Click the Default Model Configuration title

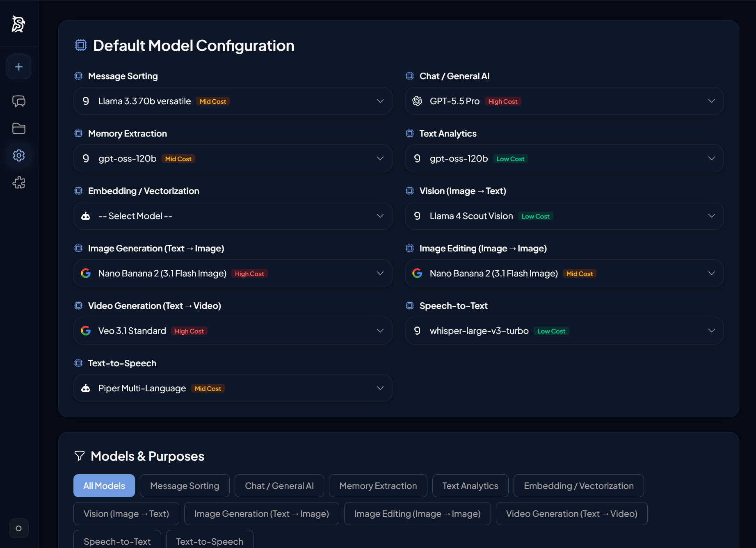coord(194,46)
